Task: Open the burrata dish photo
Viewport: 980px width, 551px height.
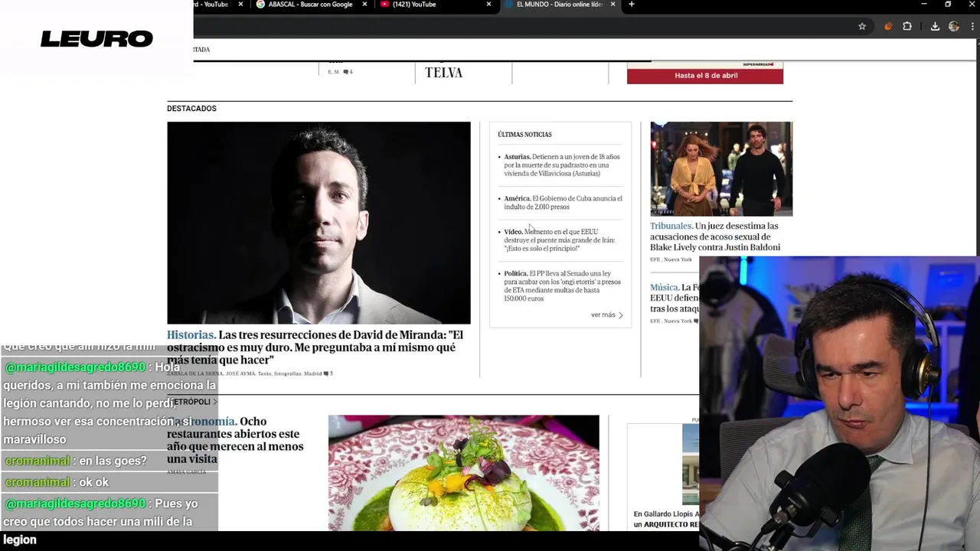Action: coord(463,473)
